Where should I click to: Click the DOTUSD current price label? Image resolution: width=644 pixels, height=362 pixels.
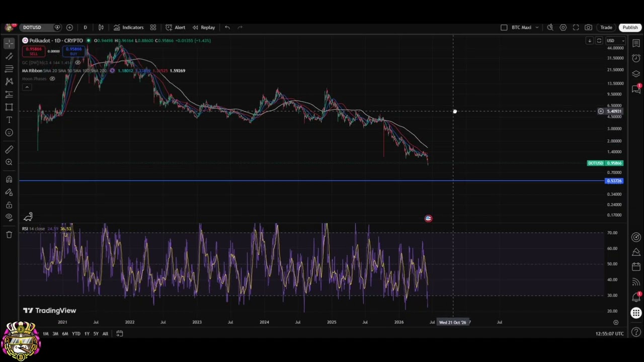(605, 163)
